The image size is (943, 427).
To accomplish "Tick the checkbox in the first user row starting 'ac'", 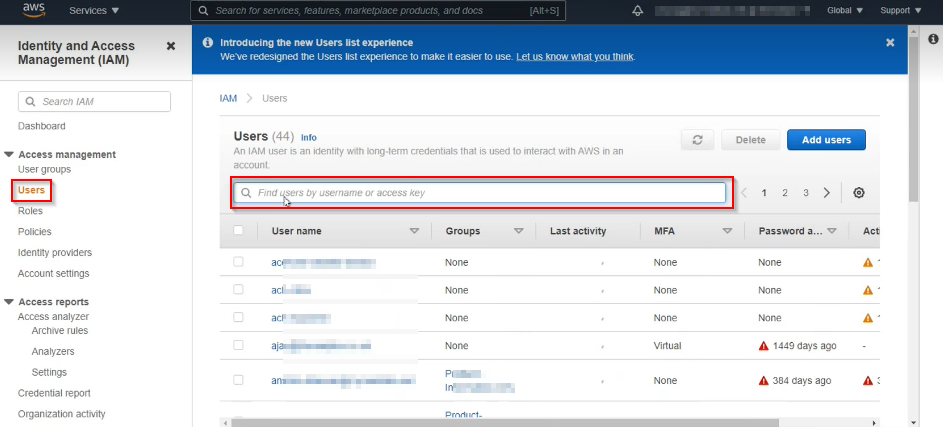I will pyautogui.click(x=238, y=262).
